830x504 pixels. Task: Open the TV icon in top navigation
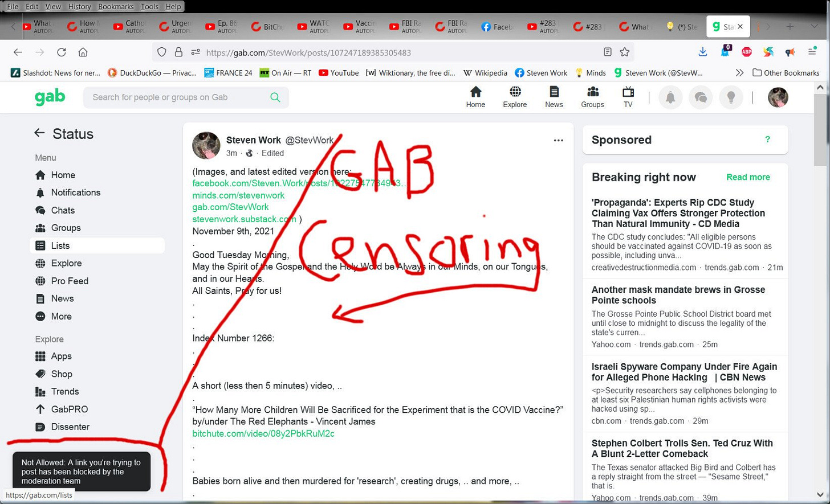click(628, 97)
